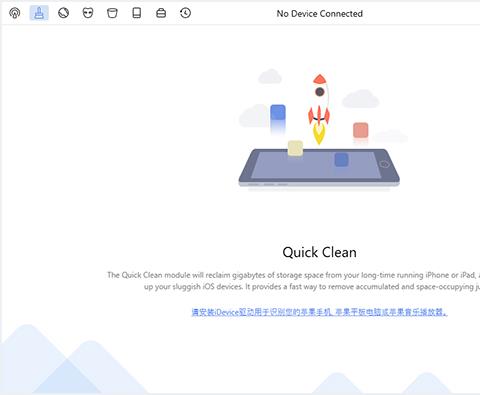Open the phone device icon module

[137, 13]
